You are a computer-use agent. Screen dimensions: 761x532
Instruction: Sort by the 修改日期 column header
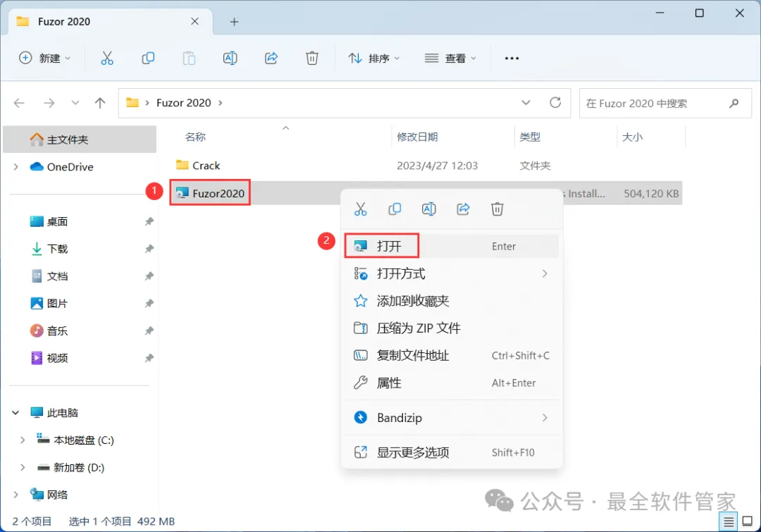pyautogui.click(x=417, y=137)
